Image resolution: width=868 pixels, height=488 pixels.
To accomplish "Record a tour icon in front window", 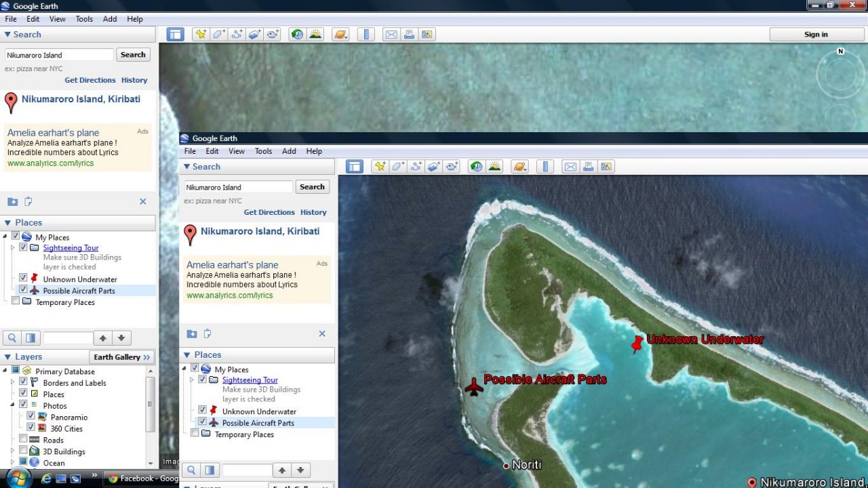I will 452,167.
